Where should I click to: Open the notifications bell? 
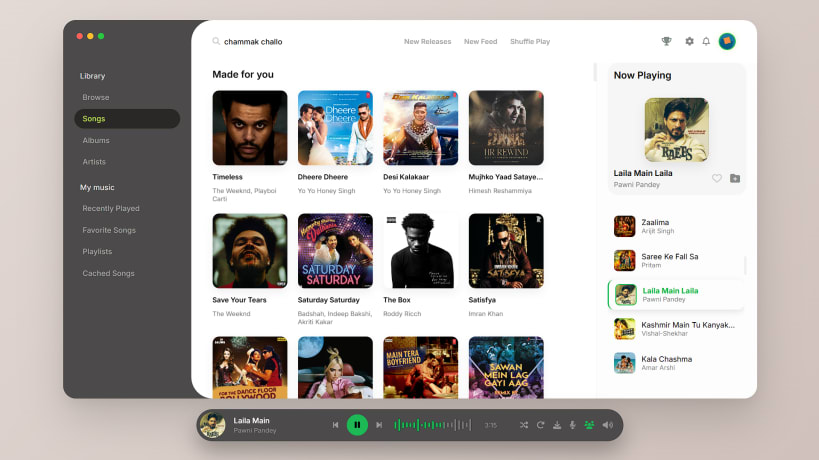706,41
